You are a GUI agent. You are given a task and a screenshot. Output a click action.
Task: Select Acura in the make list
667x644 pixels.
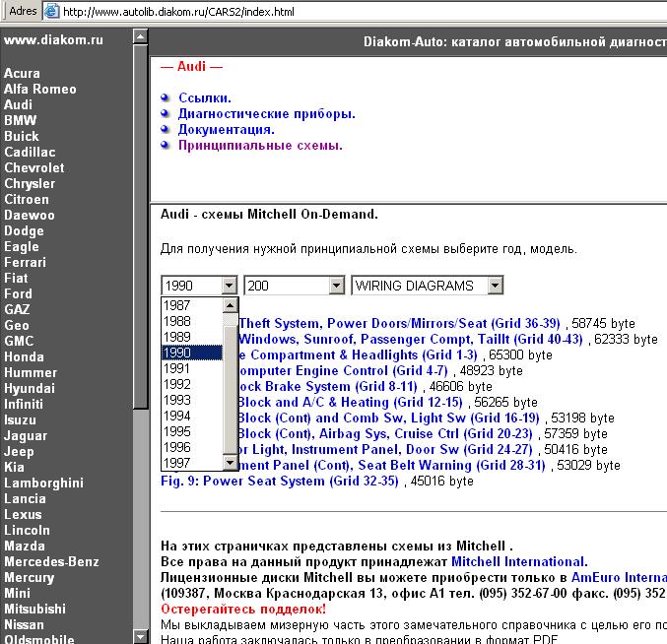22,73
